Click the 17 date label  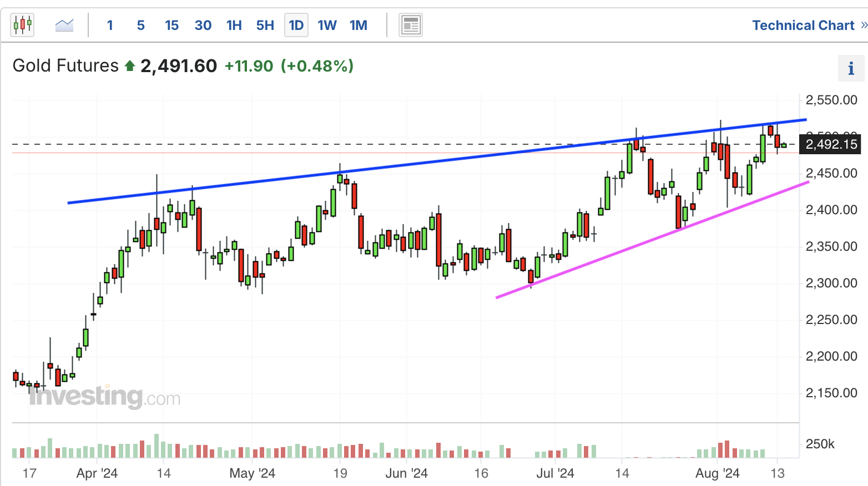29,473
